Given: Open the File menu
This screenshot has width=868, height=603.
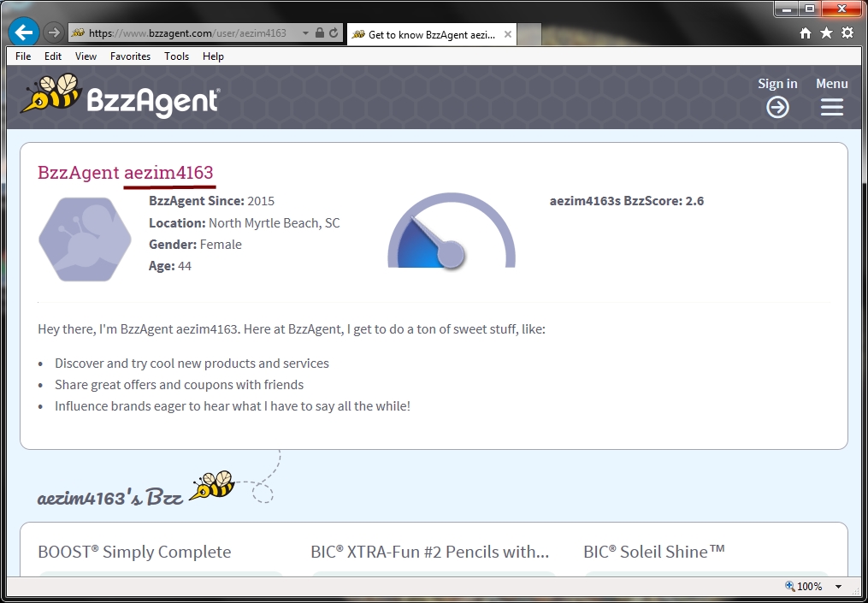Looking at the screenshot, I should (23, 56).
